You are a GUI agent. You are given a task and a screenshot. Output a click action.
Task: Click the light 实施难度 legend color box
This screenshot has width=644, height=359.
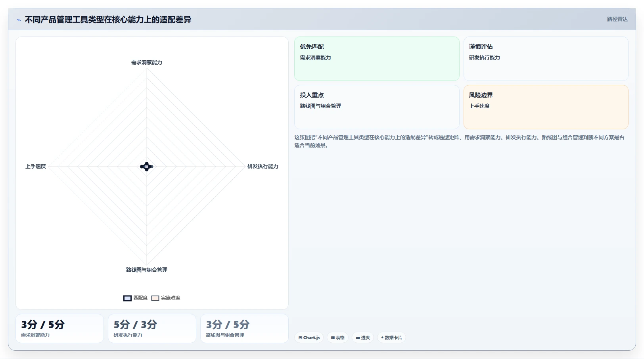tap(155, 298)
